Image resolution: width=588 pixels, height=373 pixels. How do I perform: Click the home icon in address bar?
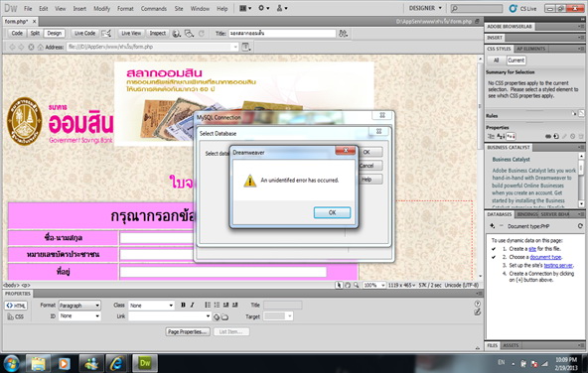40,47
